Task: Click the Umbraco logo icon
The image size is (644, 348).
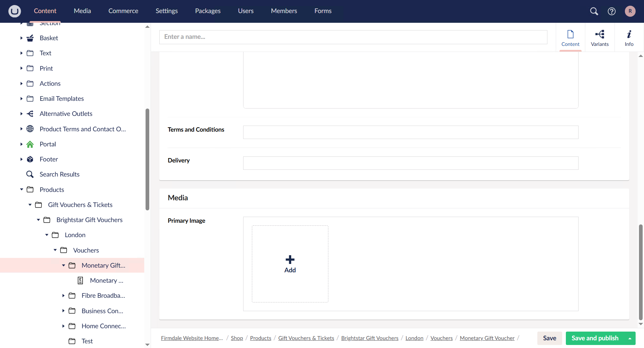Action: 14,11
